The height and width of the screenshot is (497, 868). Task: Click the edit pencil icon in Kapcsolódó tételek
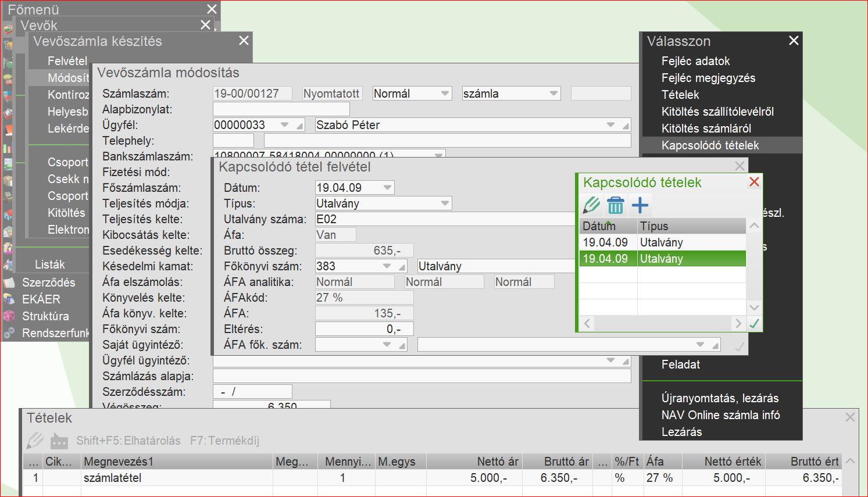(x=591, y=205)
